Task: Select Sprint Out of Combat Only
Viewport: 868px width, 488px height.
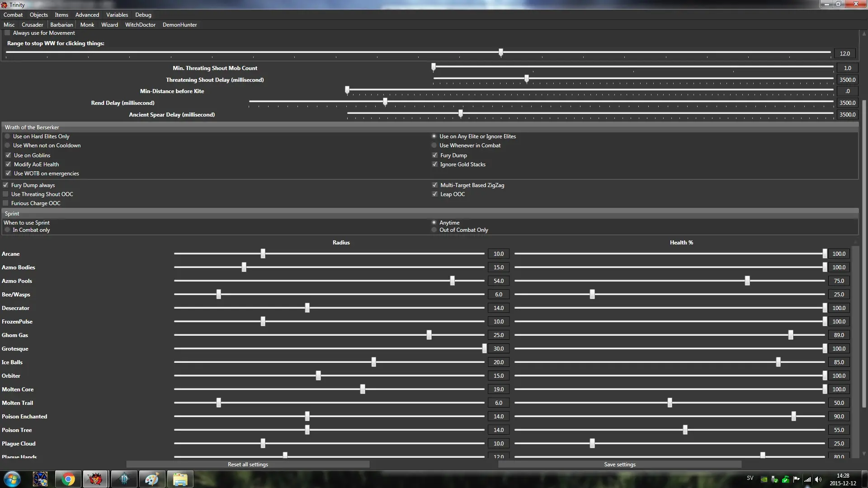Action: tap(434, 230)
